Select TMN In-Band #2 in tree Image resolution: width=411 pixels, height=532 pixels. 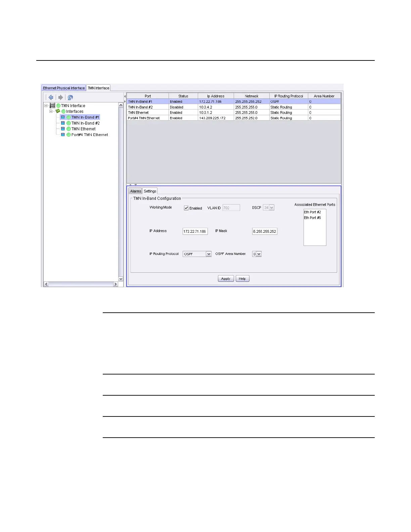coord(85,123)
